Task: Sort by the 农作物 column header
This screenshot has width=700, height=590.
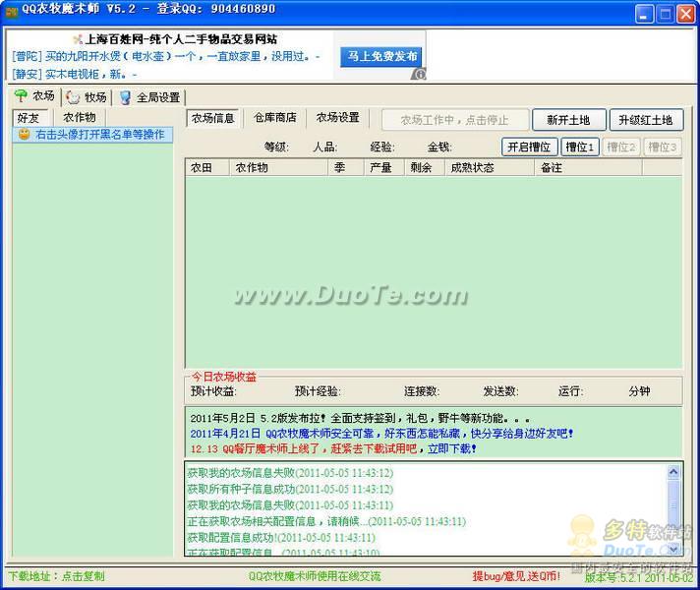Action: tap(279, 167)
